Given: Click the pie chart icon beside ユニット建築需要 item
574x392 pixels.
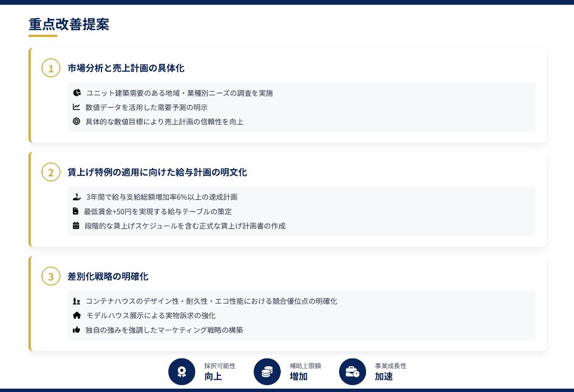Looking at the screenshot, I should click(x=77, y=93).
